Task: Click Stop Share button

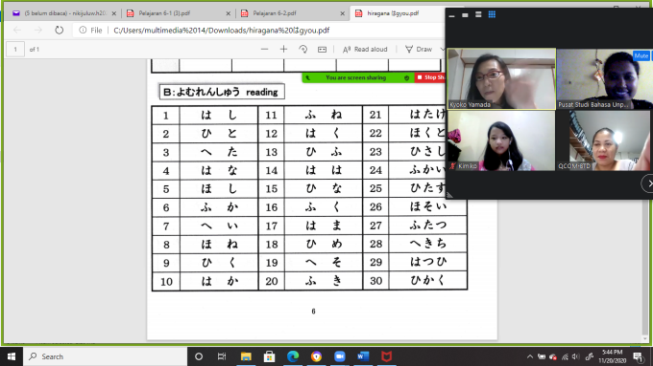Action: (430, 77)
